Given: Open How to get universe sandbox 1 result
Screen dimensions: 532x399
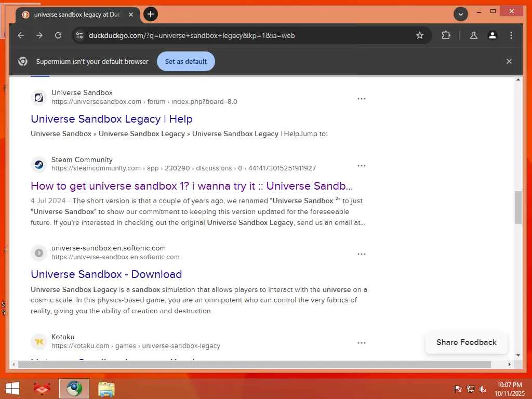Looking at the screenshot, I should click(192, 186).
